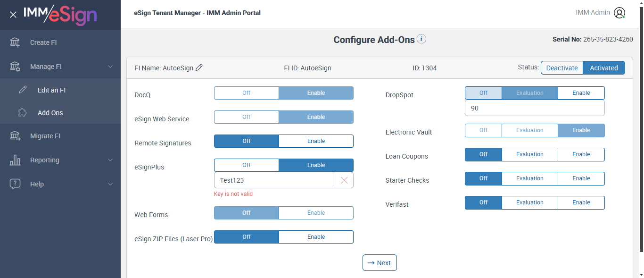Enable Remote Signatures add-on

316,141
